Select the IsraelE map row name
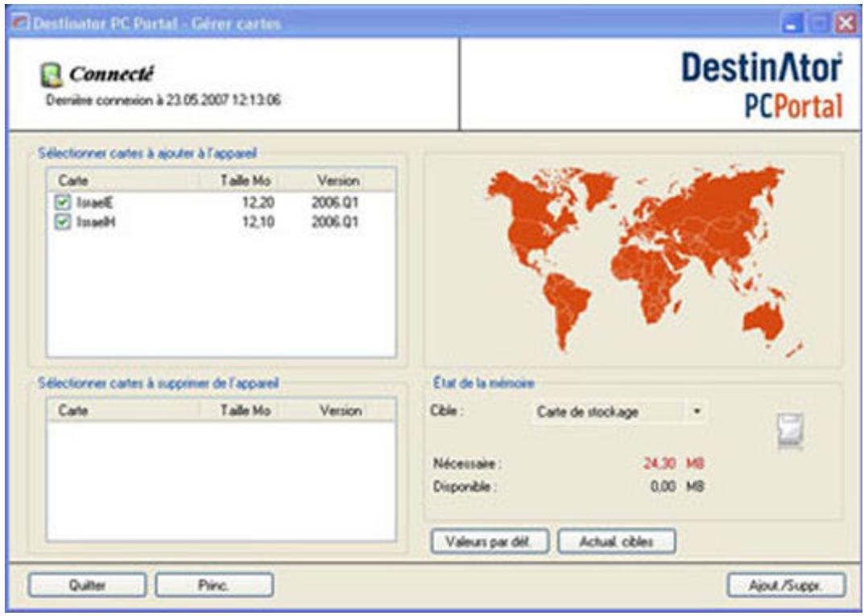 [95, 203]
